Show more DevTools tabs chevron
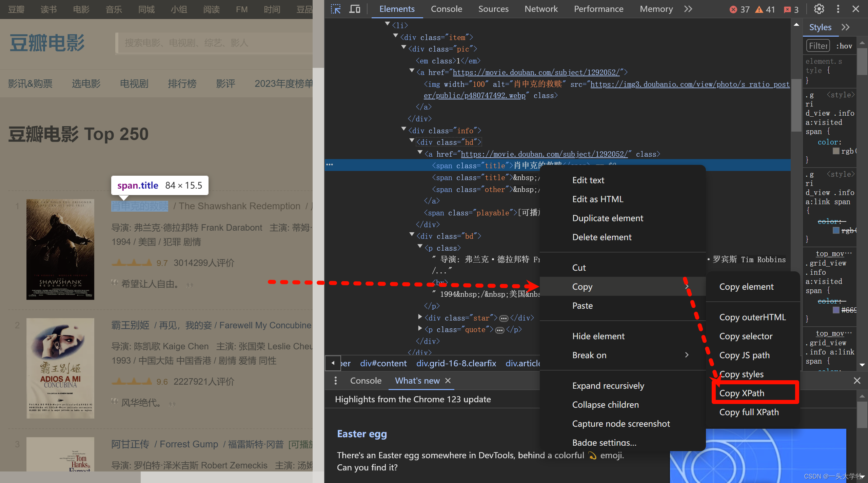 (688, 9)
